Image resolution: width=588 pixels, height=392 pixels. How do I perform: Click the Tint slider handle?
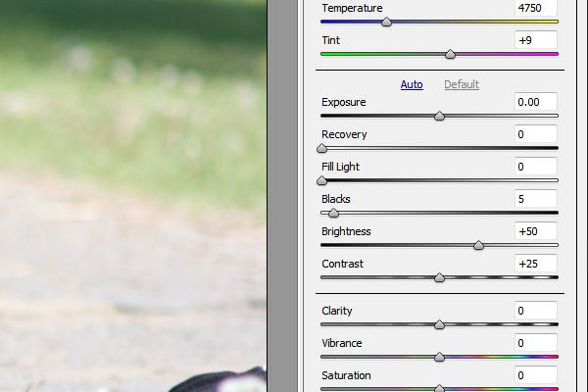coord(450,55)
